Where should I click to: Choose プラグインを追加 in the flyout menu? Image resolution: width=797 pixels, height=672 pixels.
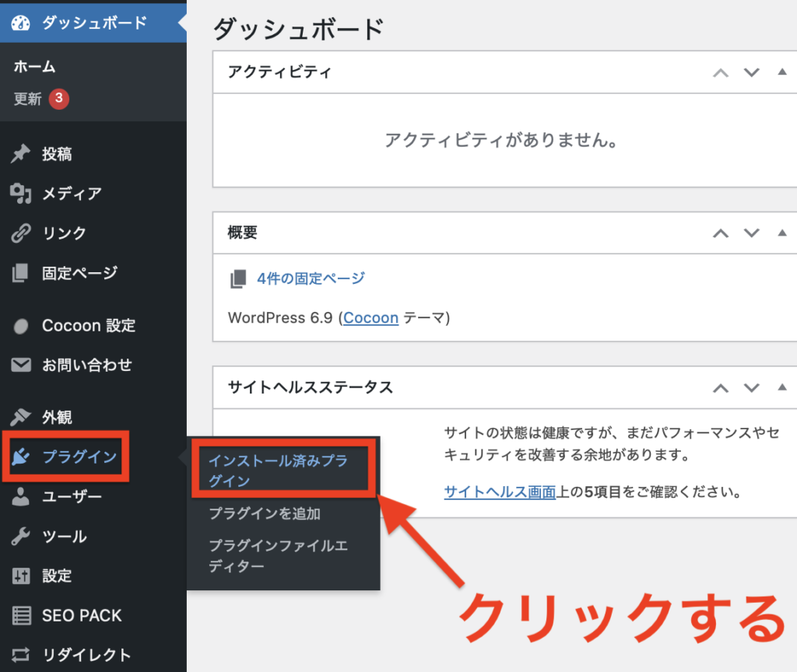pos(265,513)
